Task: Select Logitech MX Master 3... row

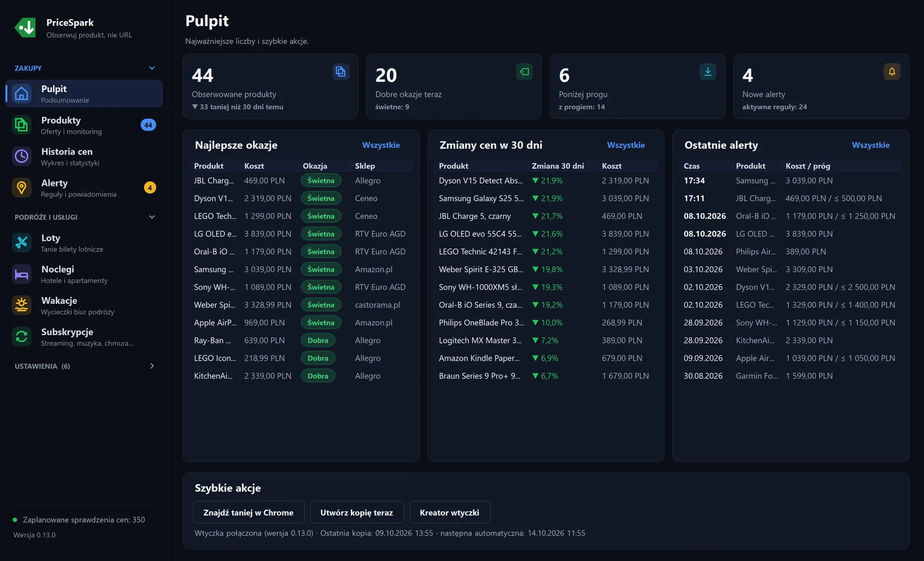Action: 546,340
